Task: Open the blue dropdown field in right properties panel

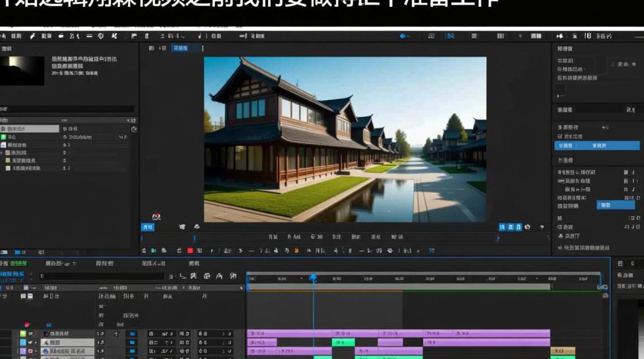Action: click(616, 205)
